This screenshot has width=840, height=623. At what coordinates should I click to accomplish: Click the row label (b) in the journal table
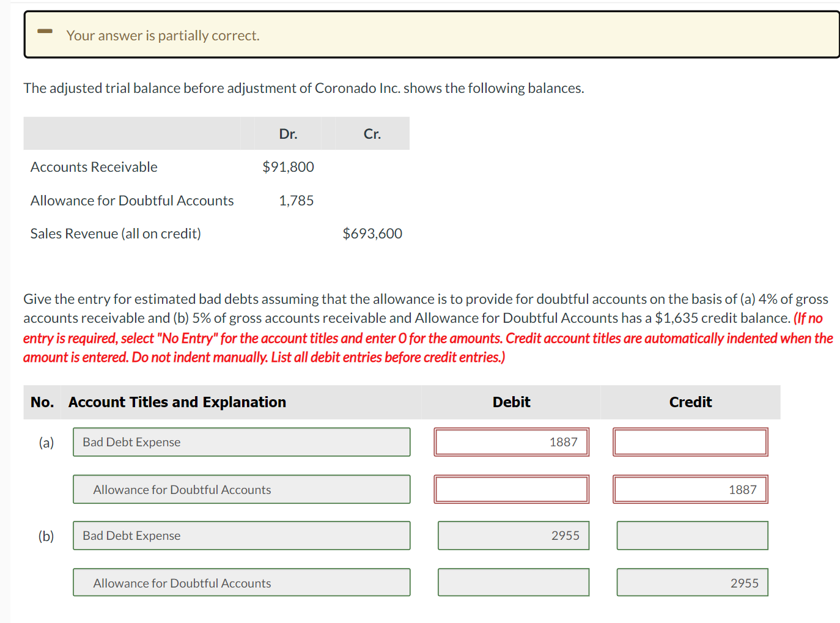coord(46,535)
